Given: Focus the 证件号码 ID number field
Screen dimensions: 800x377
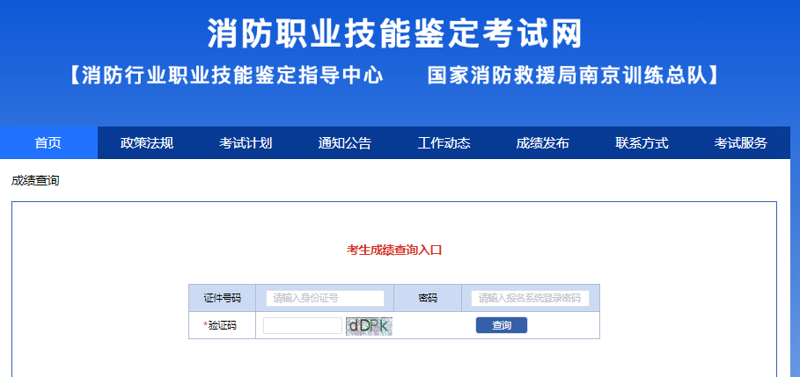Looking at the screenshot, I should point(325,298).
